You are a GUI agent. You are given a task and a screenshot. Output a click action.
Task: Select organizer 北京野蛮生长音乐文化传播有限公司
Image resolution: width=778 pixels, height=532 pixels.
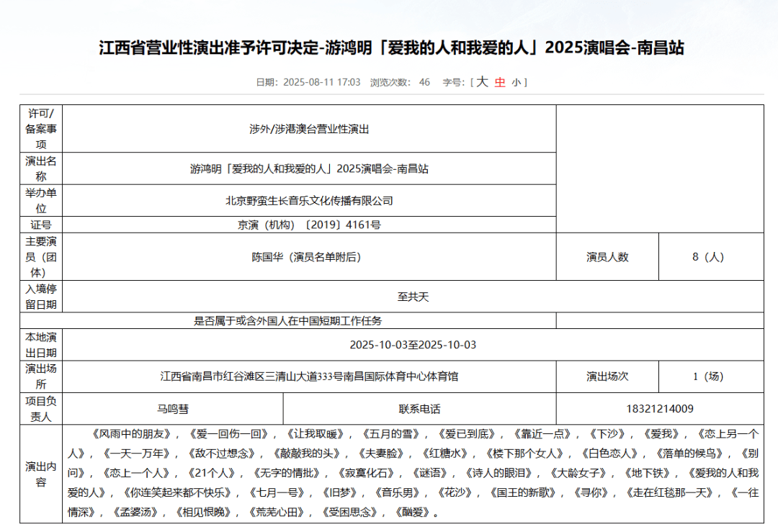tap(309, 201)
